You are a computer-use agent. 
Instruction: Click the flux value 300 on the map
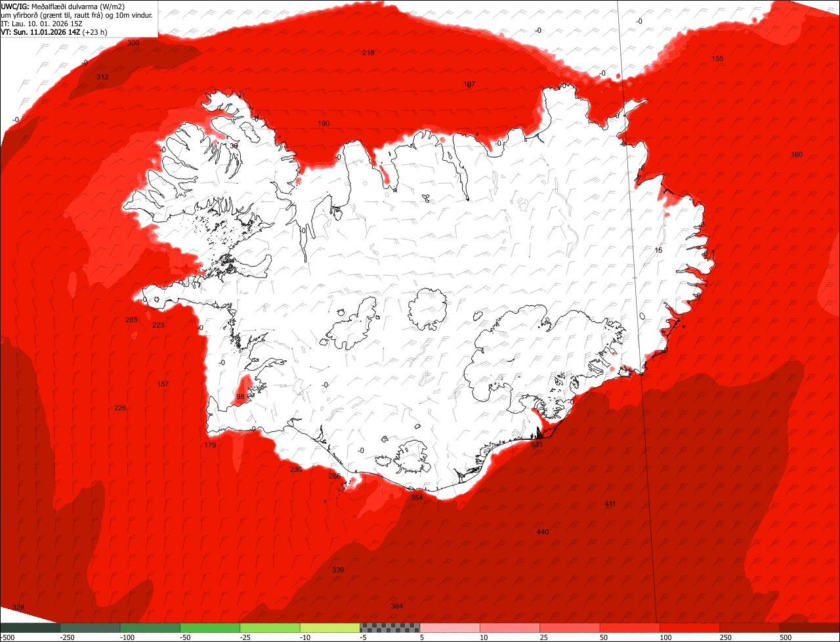coord(133,43)
